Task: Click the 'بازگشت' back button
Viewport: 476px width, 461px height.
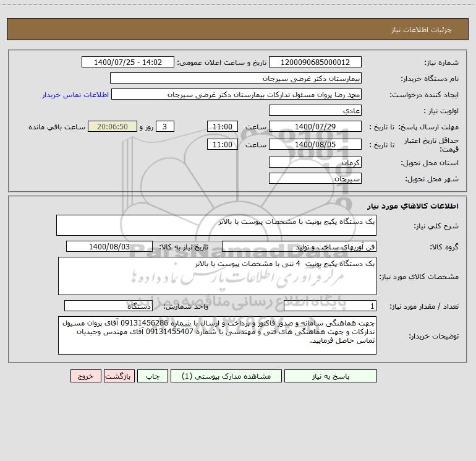Action: (x=119, y=376)
